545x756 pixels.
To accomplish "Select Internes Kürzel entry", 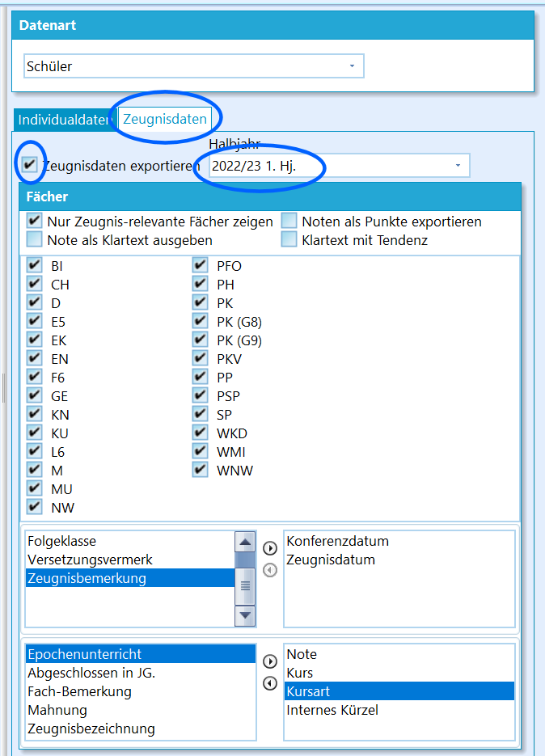I will point(399,710).
